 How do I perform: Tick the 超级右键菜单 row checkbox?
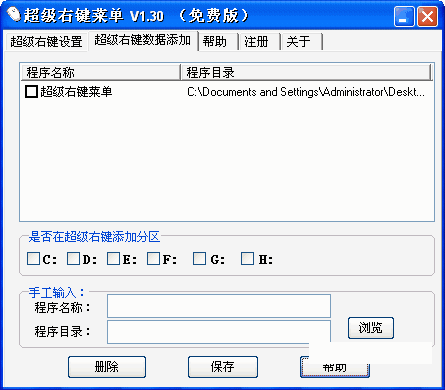pos(31,91)
